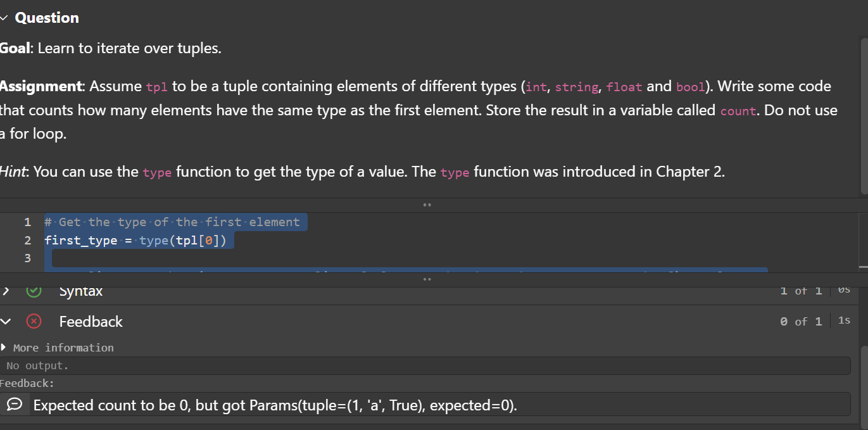Click the splitter handle above the code editor
This screenshot has height=430, width=868.
(x=427, y=205)
